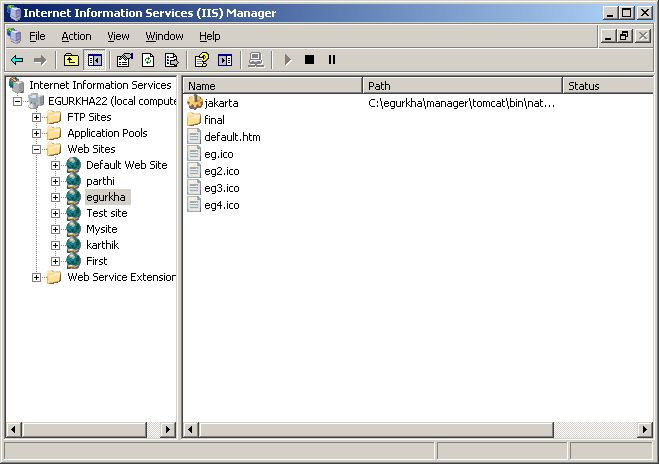Sort by the Status column header
The image size is (659, 464).
coord(608,86)
